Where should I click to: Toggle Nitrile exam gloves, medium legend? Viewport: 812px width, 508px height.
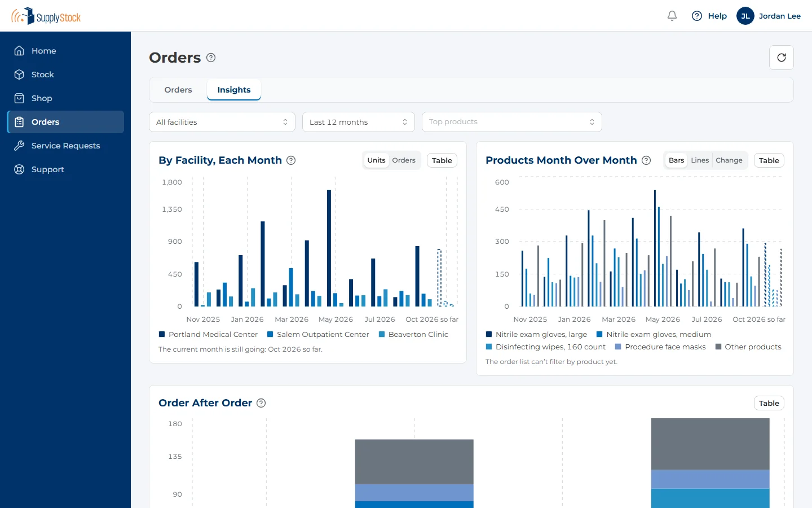pos(654,334)
